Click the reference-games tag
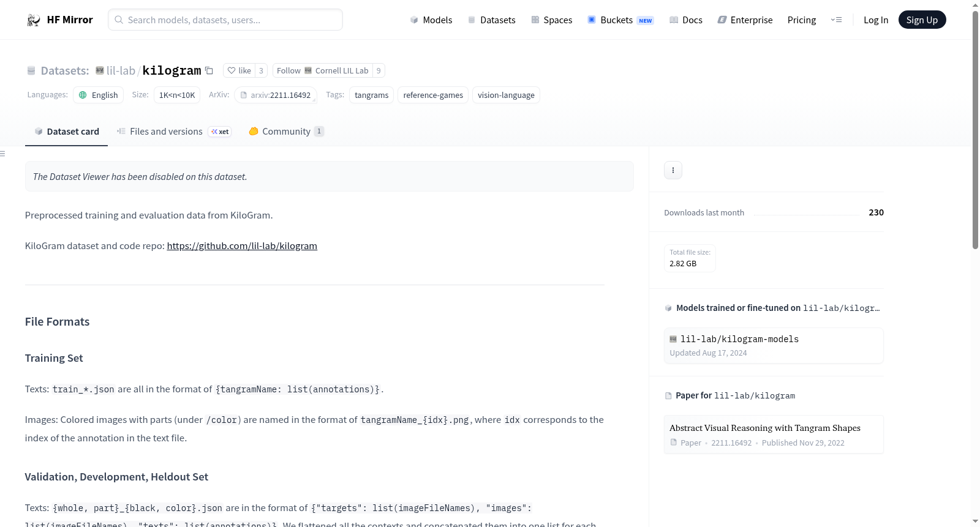Image resolution: width=980 pixels, height=527 pixels. [x=433, y=95]
